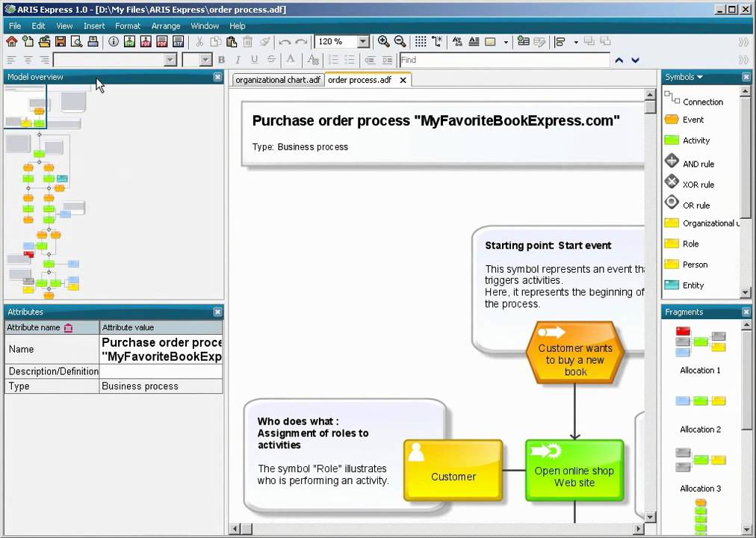
Task: Click the align objects icon
Action: click(x=560, y=41)
